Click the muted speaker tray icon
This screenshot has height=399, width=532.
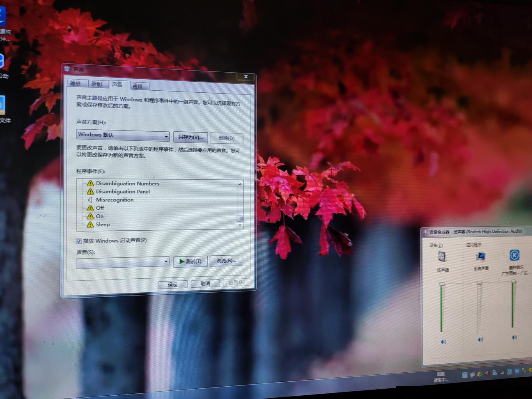[x=487, y=374]
